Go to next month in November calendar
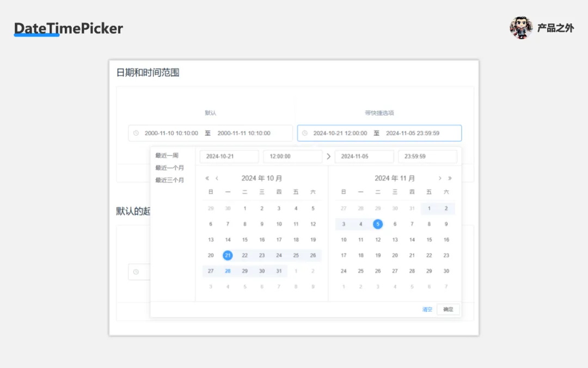Viewport: 588px width, 368px height. [440, 178]
